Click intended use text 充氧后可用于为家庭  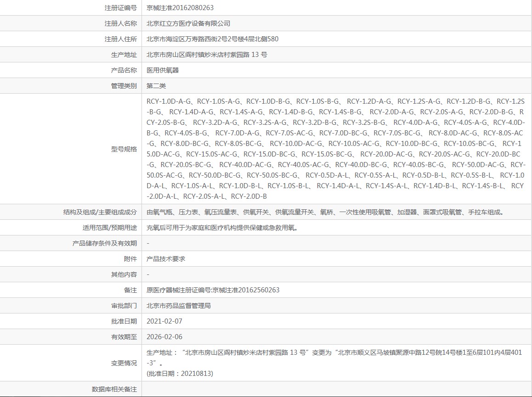coord(222,228)
